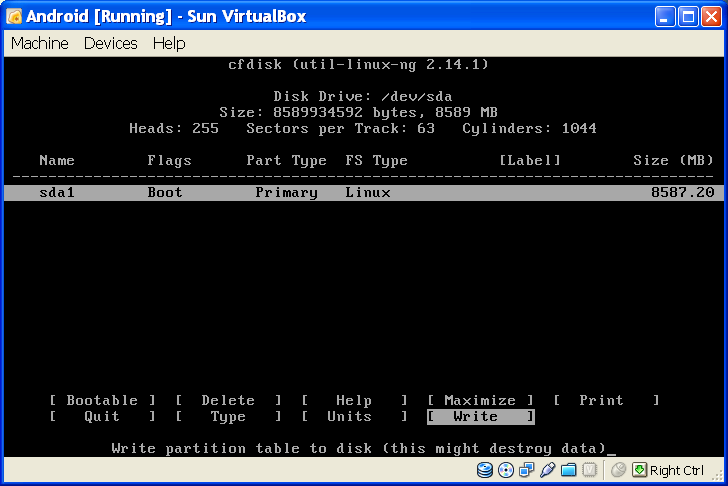Click the shared folders status icon

click(x=568, y=470)
